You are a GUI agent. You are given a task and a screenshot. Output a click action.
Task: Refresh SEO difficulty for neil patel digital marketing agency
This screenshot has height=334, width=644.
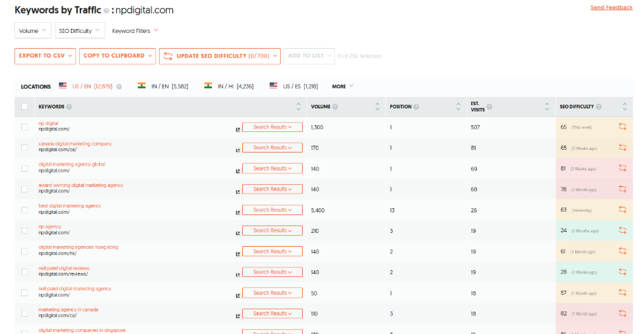623,293
